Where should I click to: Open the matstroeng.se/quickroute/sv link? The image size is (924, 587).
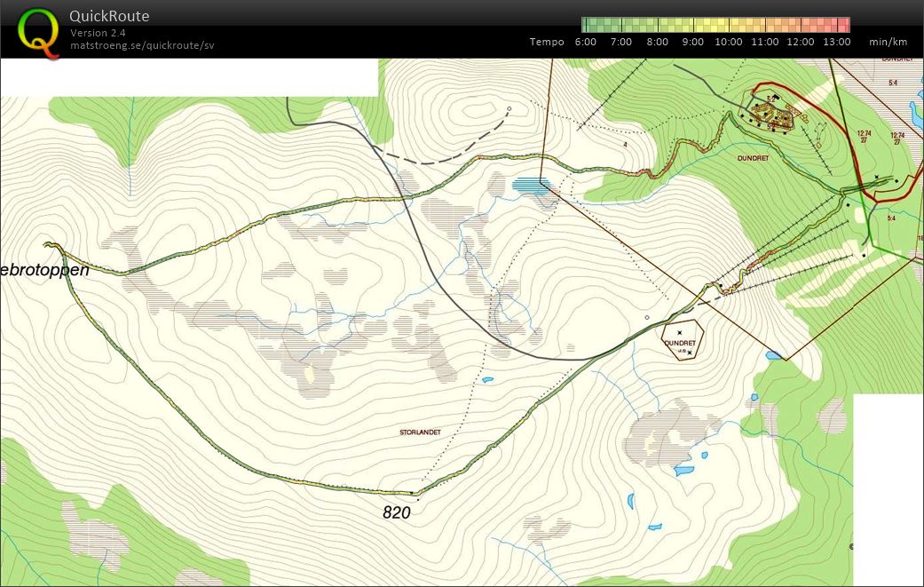(x=142, y=45)
